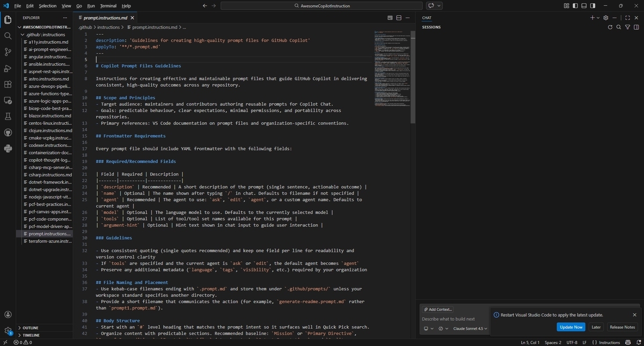Click Spaces: 2 indentation setting

(x=553, y=342)
